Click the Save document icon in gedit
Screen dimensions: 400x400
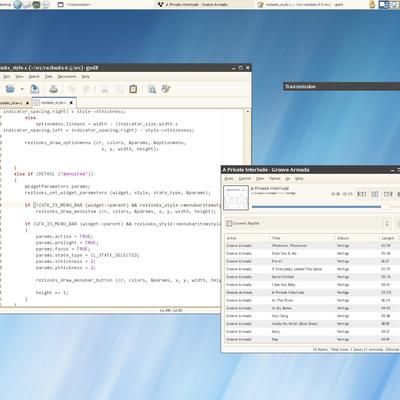pos(35,89)
